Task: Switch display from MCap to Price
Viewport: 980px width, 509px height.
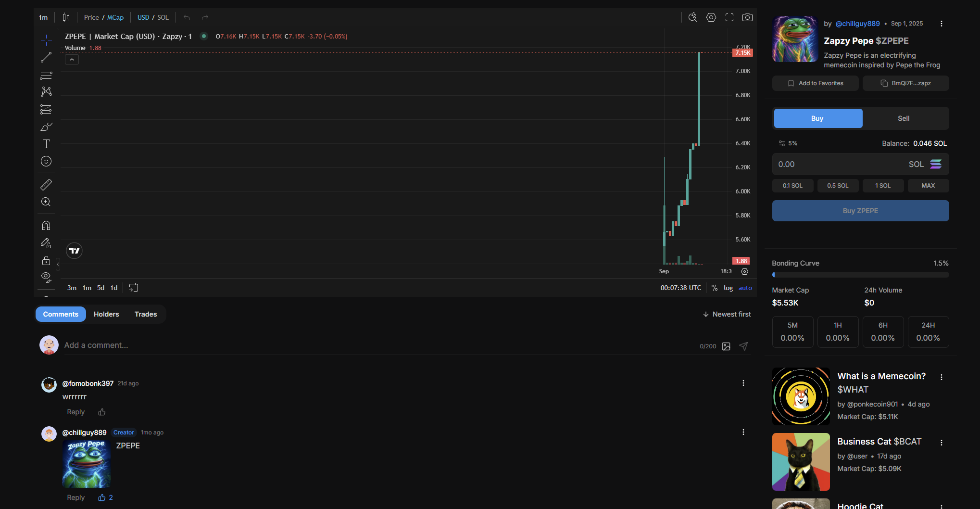Action: tap(91, 17)
